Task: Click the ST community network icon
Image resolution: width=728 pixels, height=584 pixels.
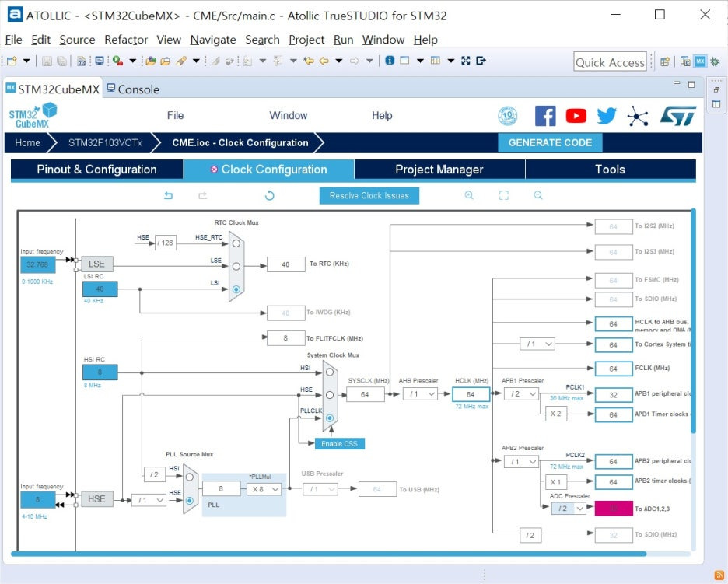Action: [x=638, y=116]
